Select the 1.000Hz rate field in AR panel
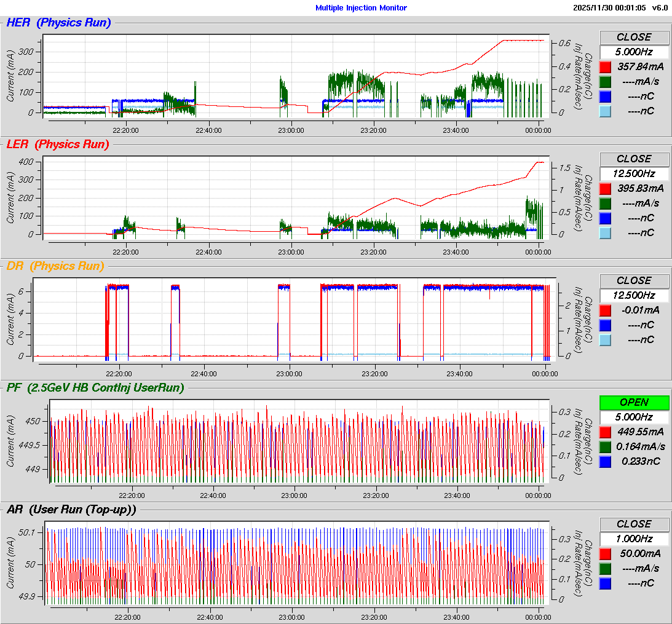The width and height of the screenshot is (672, 624). (x=634, y=539)
